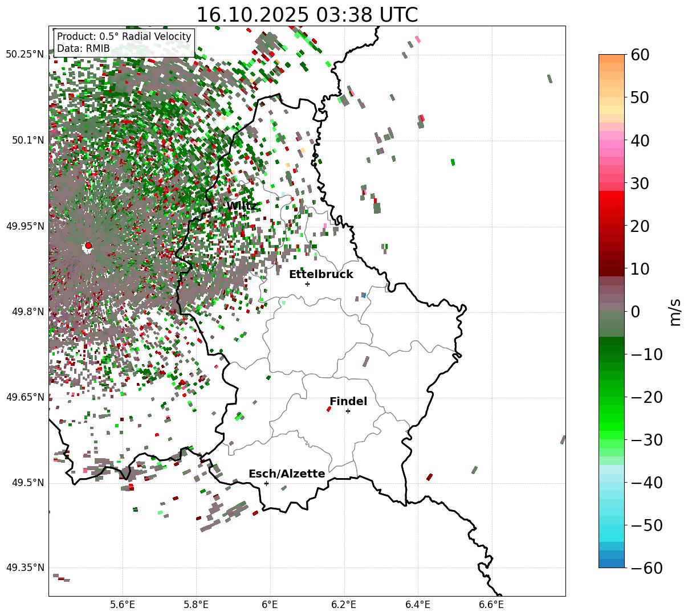Click the colorbar value −30

tap(646, 440)
